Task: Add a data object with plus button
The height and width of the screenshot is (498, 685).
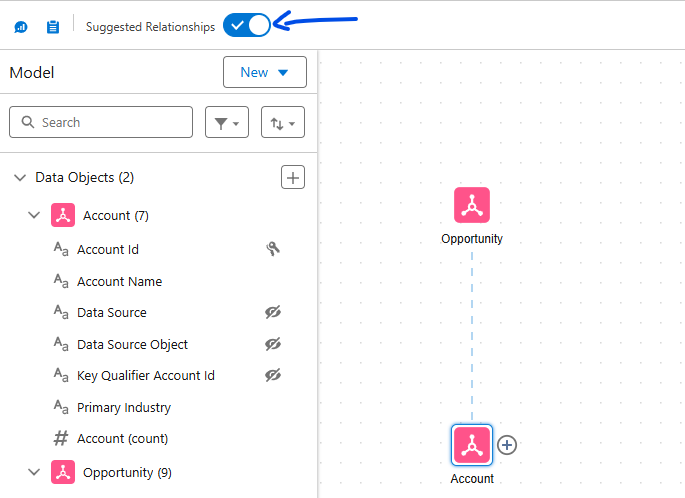Action: pyautogui.click(x=293, y=177)
